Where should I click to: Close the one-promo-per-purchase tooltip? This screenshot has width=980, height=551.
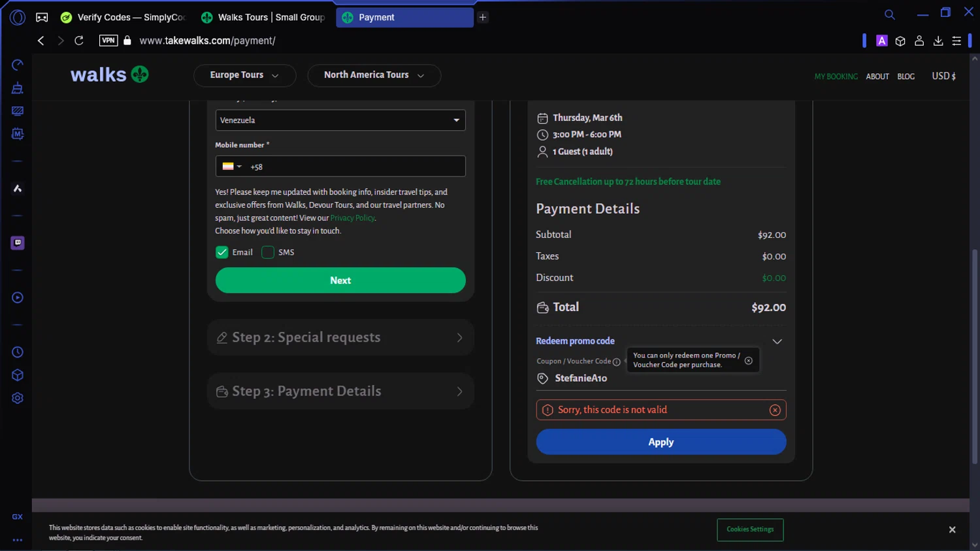[749, 361]
